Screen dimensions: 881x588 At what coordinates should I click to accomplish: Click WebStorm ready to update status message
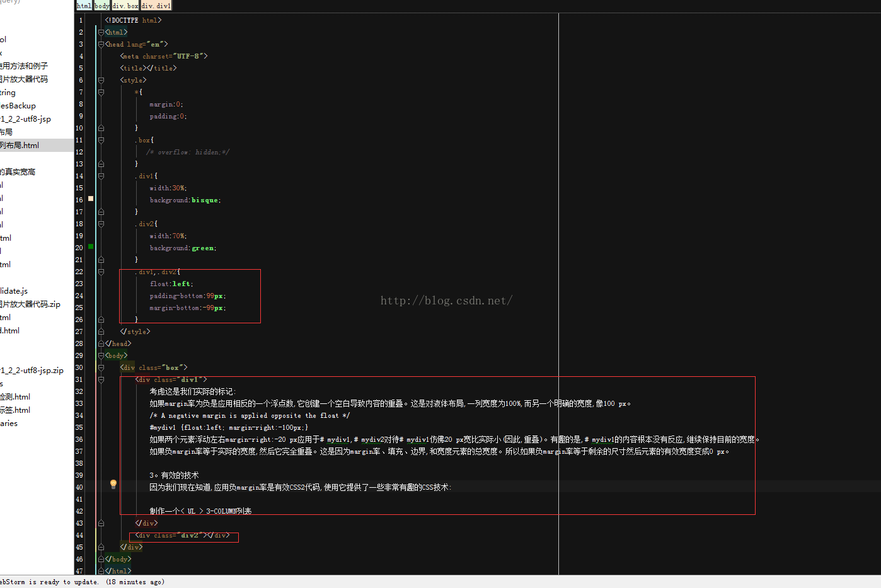pyautogui.click(x=82, y=582)
